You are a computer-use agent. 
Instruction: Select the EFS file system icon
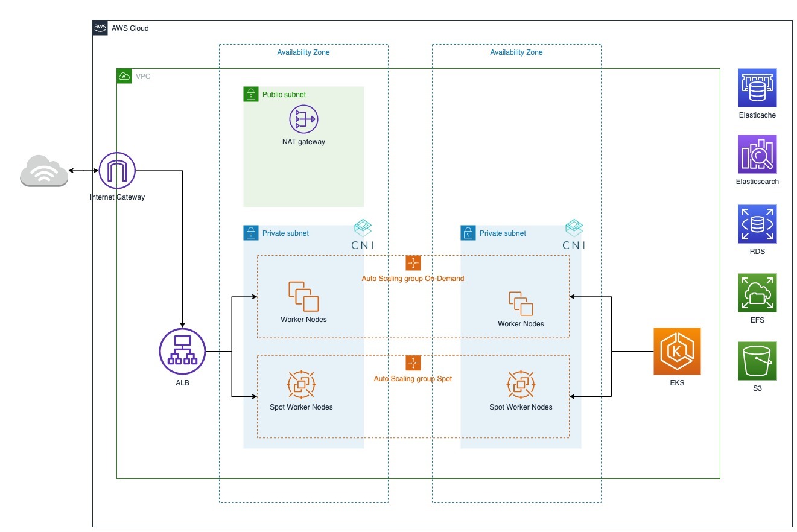pos(757,293)
